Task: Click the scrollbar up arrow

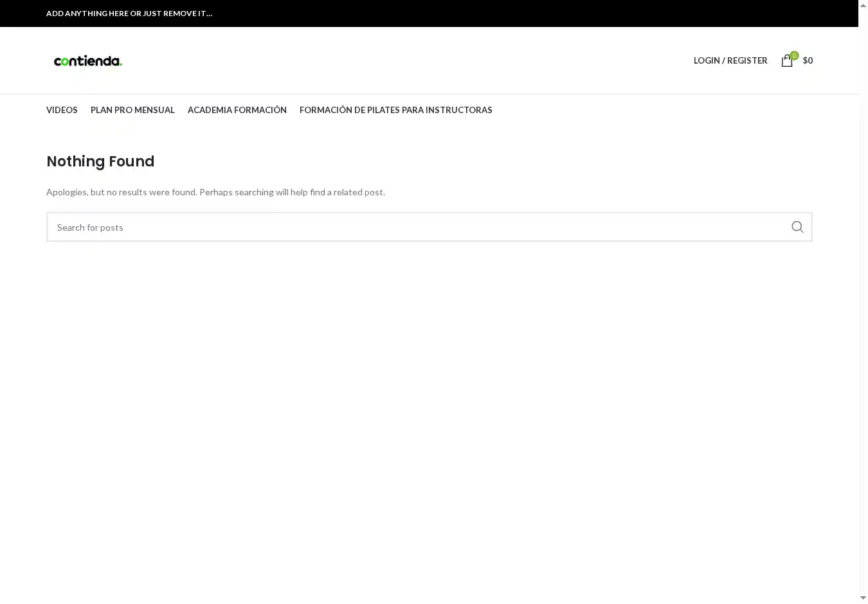Action: click(863, 5)
